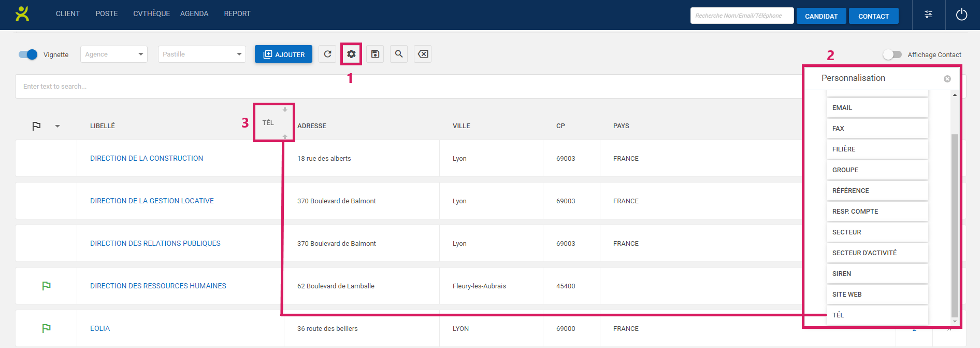980x348 pixels.
Task: Click the Personnalisation panel scrollbar
Action: pyautogui.click(x=955, y=223)
